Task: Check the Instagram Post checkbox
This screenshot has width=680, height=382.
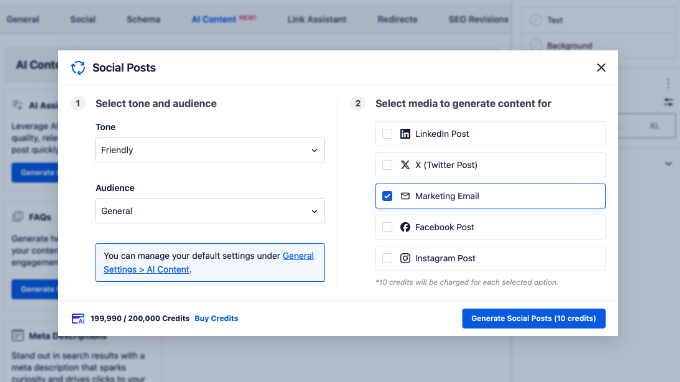Action: (387, 258)
